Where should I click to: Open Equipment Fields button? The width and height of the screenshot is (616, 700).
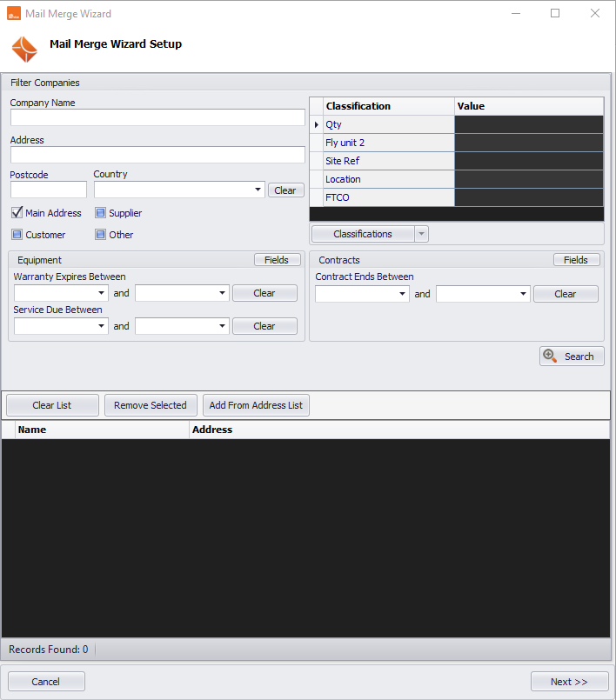[277, 260]
